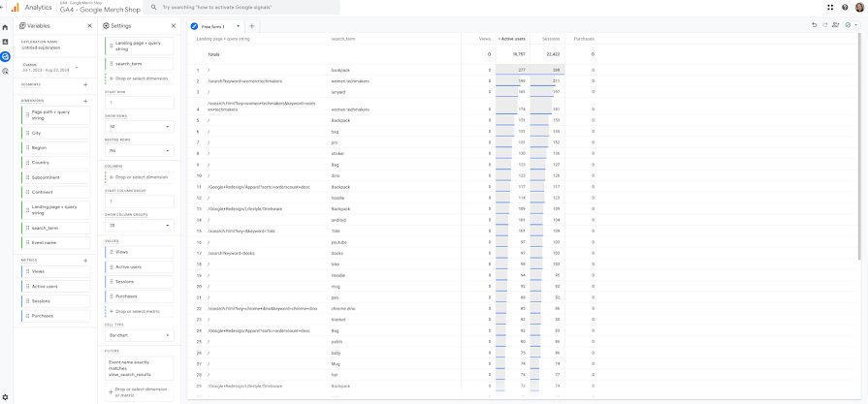This screenshot has width=868, height=404.
Task: Open the Advertising icon in left navigation
Action: point(5,72)
